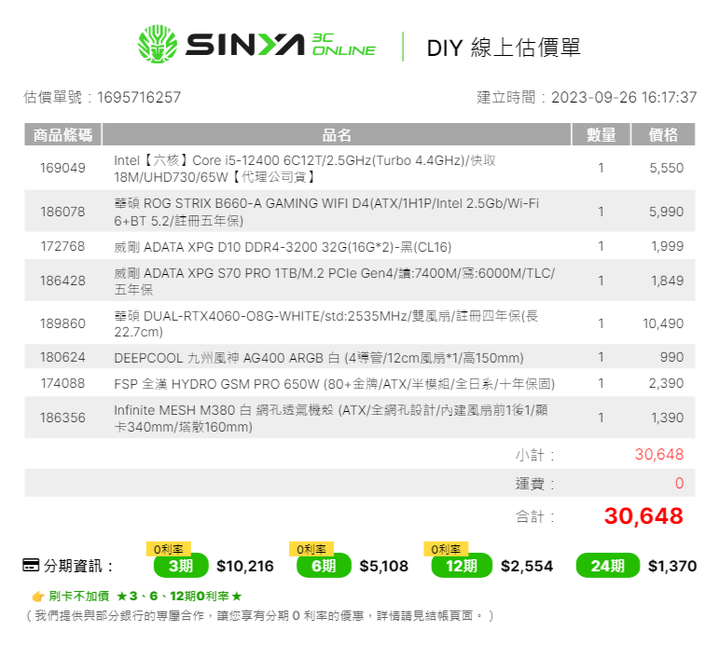This screenshot has width=720, height=645.
Task: Click the ADATA XPG D10 DDR4-3200 name
Action: point(282,247)
